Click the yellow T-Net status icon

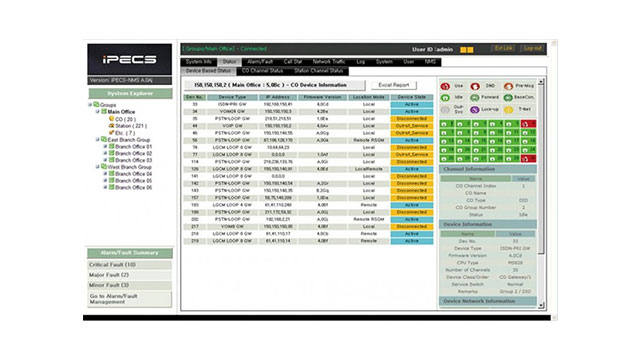click(508, 110)
